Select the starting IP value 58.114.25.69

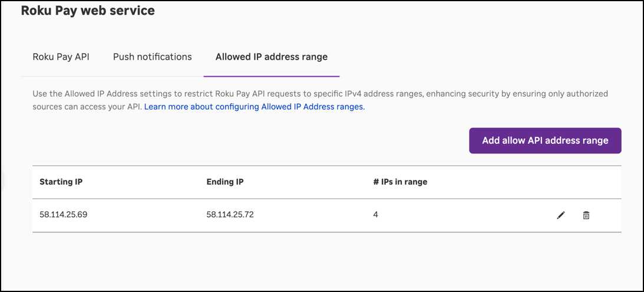click(63, 215)
